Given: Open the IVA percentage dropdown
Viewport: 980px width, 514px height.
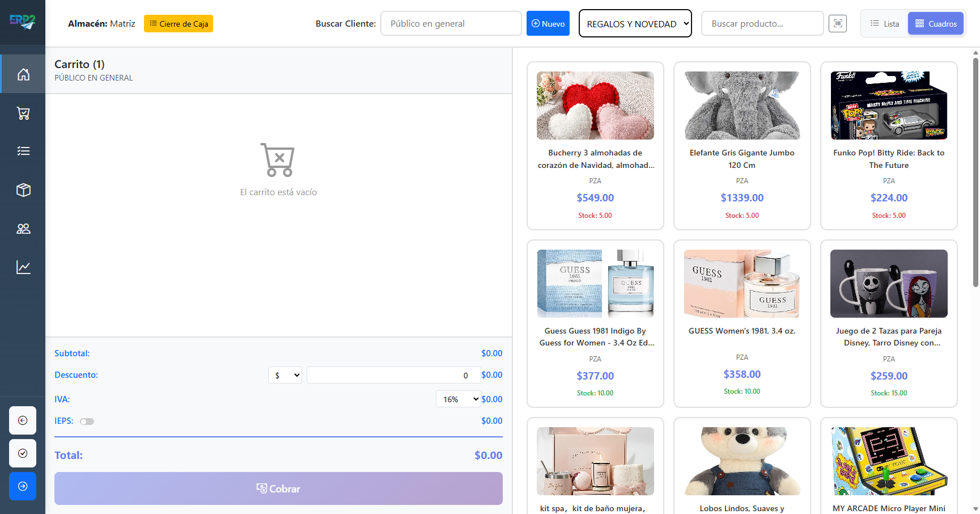Looking at the screenshot, I should 458,399.
